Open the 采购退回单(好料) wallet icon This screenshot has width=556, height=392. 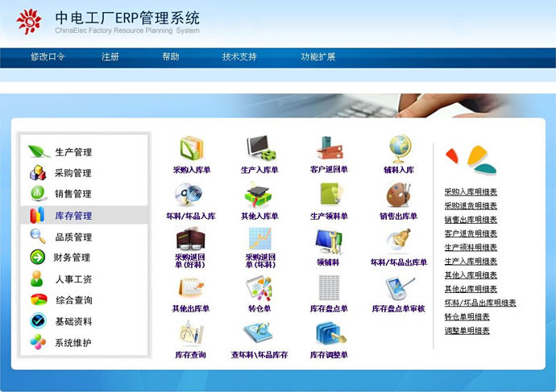click(190, 240)
